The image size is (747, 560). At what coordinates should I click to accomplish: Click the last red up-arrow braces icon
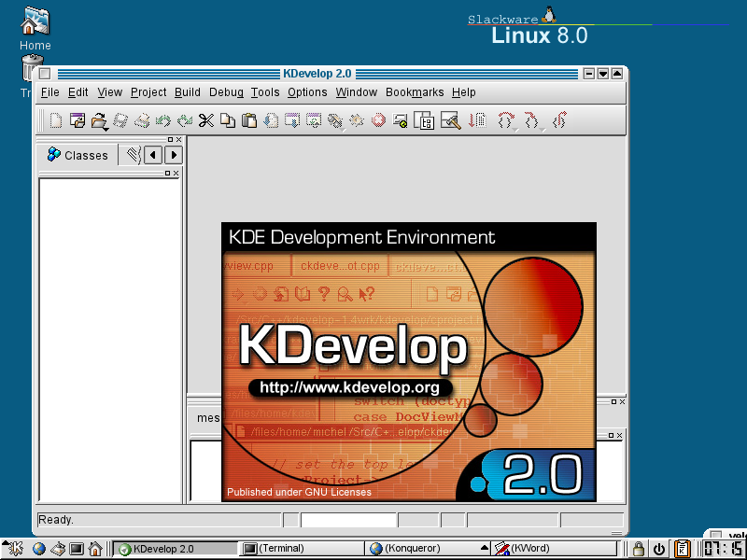coord(559,120)
